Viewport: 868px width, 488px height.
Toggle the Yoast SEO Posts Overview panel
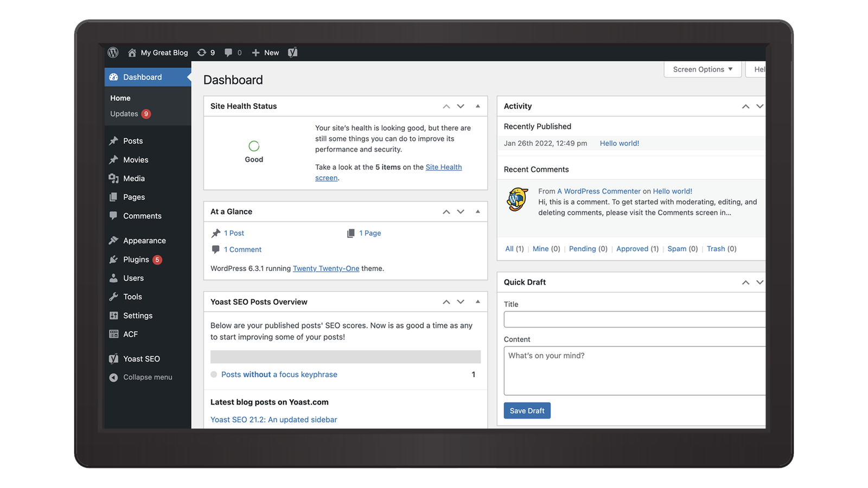[x=478, y=302]
